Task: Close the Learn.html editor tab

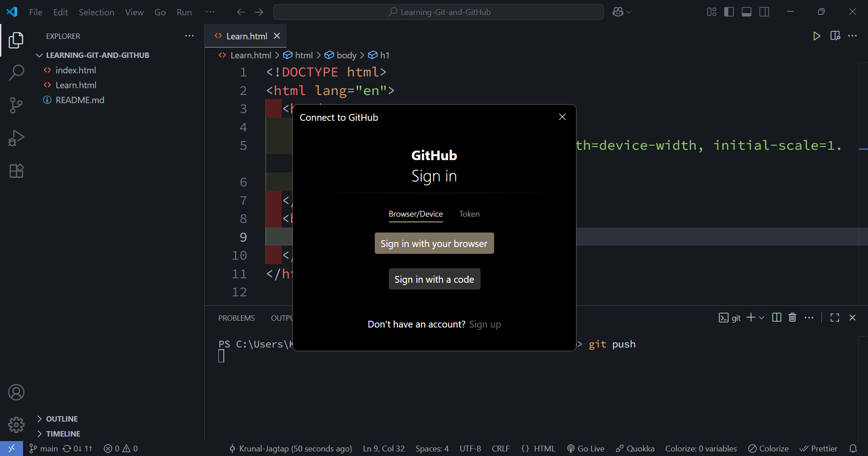Action: point(277,36)
